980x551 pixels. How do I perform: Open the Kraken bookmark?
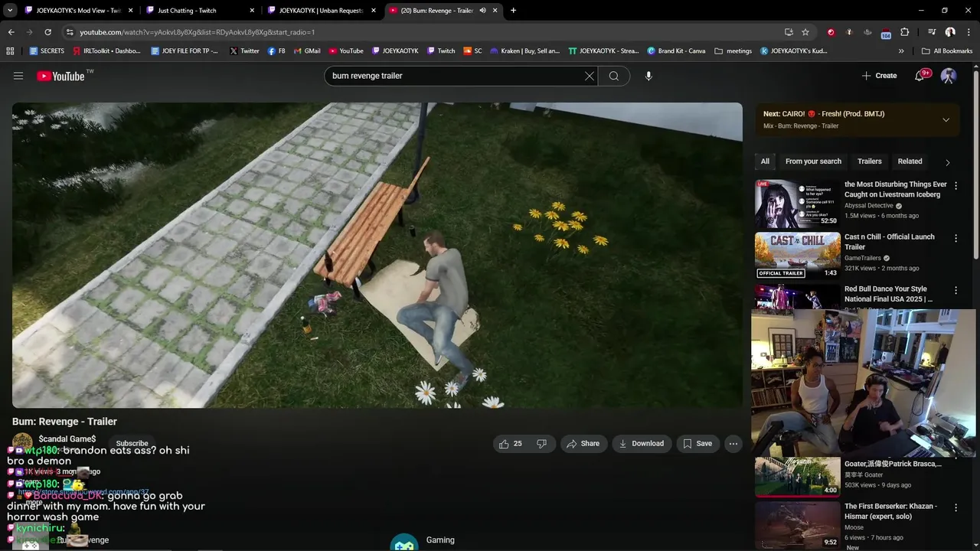tap(524, 51)
